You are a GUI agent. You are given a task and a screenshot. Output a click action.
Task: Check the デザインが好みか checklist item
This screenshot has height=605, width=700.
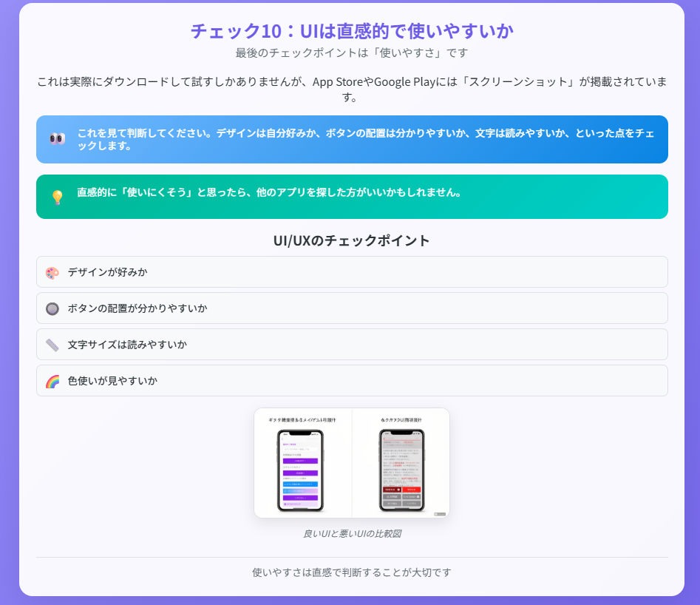click(351, 272)
